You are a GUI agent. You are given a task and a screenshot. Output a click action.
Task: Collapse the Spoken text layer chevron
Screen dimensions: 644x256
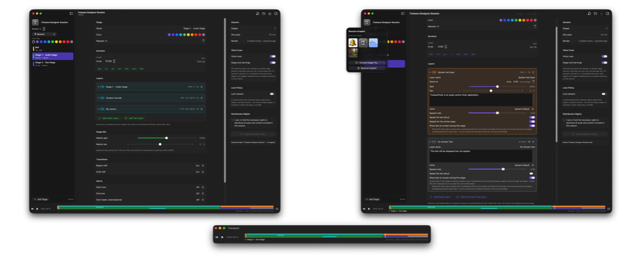[x=430, y=72]
